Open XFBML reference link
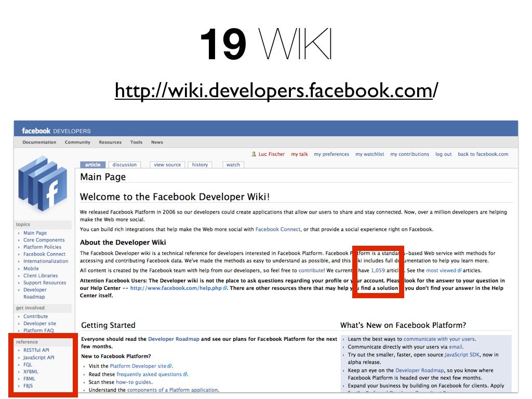The height and width of the screenshot is (399, 532). click(x=31, y=372)
